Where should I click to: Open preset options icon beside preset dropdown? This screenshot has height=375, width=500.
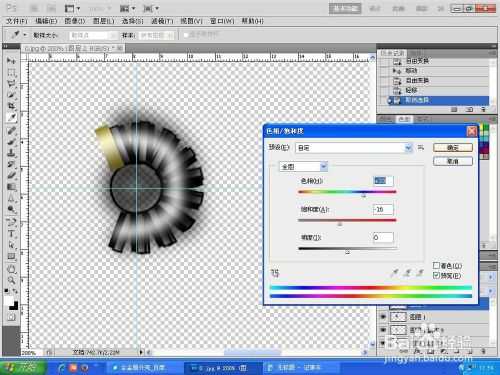[x=421, y=147]
